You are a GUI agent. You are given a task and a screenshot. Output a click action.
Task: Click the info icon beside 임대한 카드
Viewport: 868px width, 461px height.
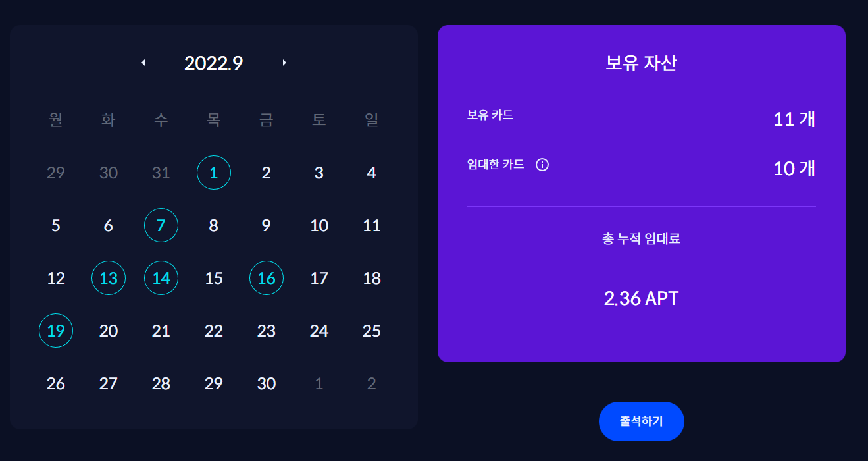[542, 165]
